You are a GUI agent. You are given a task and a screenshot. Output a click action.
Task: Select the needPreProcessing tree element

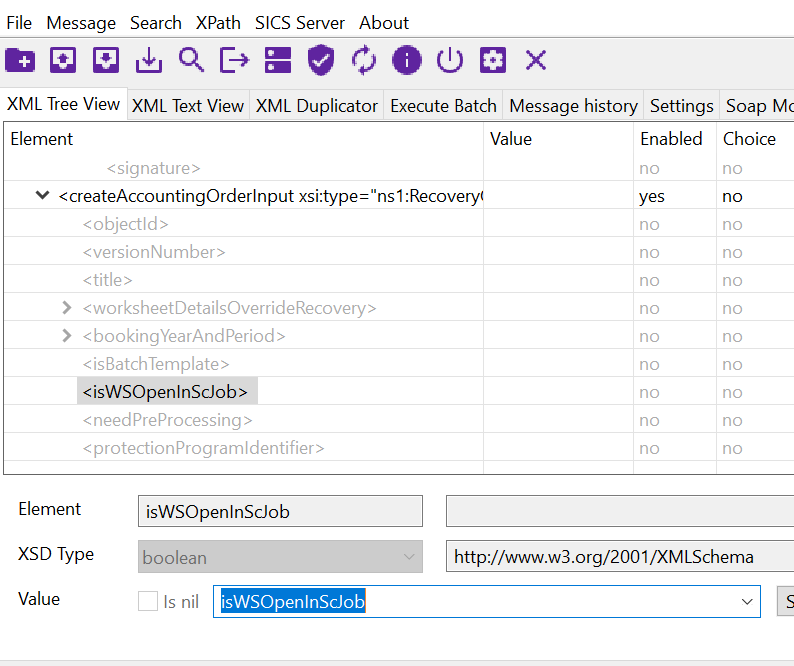[167, 420]
